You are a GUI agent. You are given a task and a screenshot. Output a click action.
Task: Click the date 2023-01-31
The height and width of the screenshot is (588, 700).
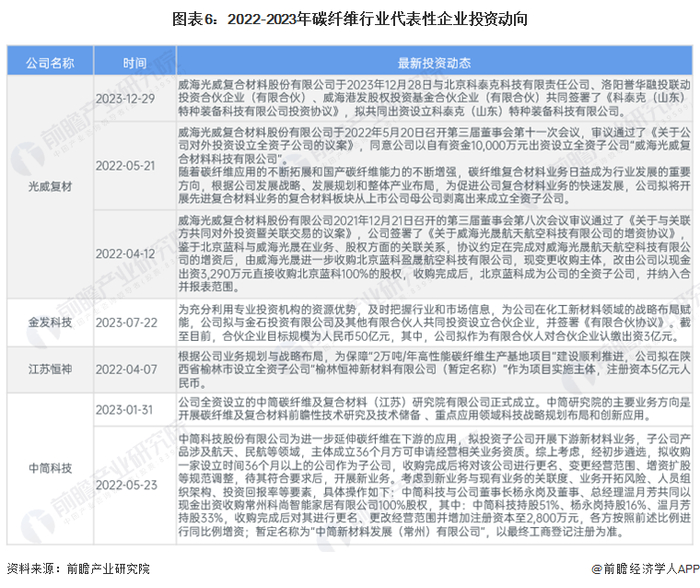coord(124,409)
